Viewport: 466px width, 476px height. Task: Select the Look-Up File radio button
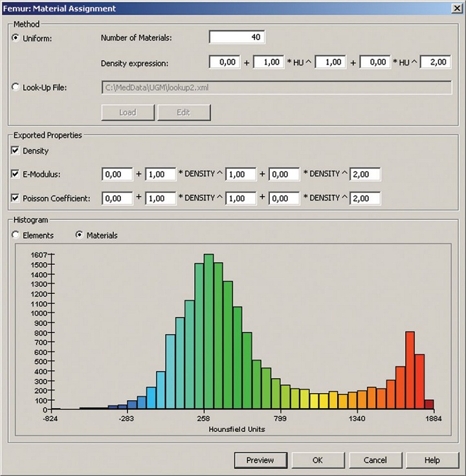(x=16, y=87)
